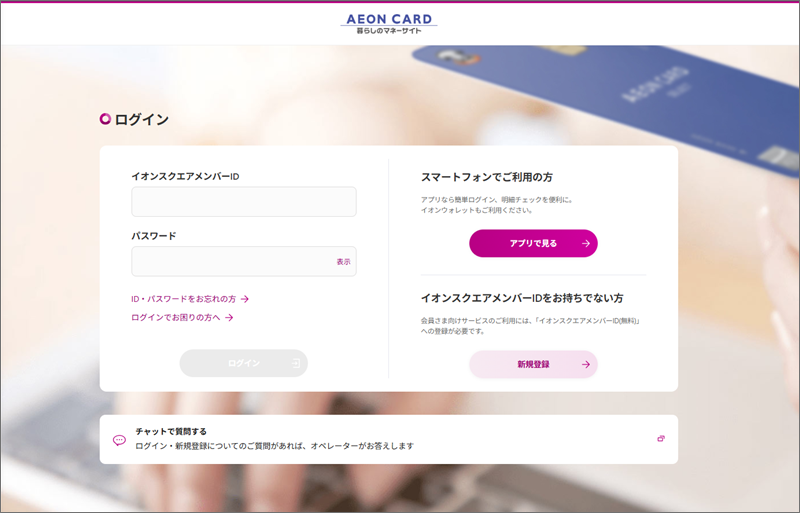The height and width of the screenshot is (513, 800).
Task: Focus the イオンスクエアメンバーID input field
Action: (x=244, y=202)
